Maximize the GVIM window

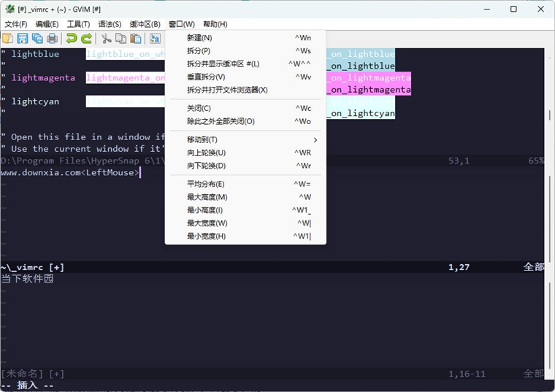pyautogui.click(x=513, y=9)
